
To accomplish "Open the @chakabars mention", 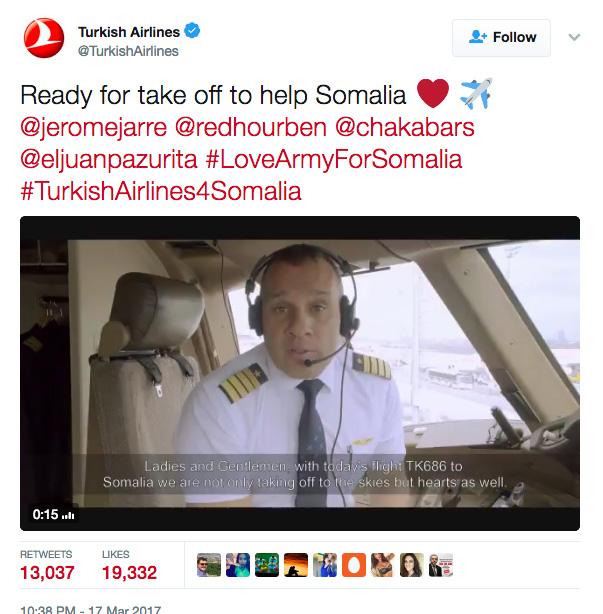I will tap(405, 128).
